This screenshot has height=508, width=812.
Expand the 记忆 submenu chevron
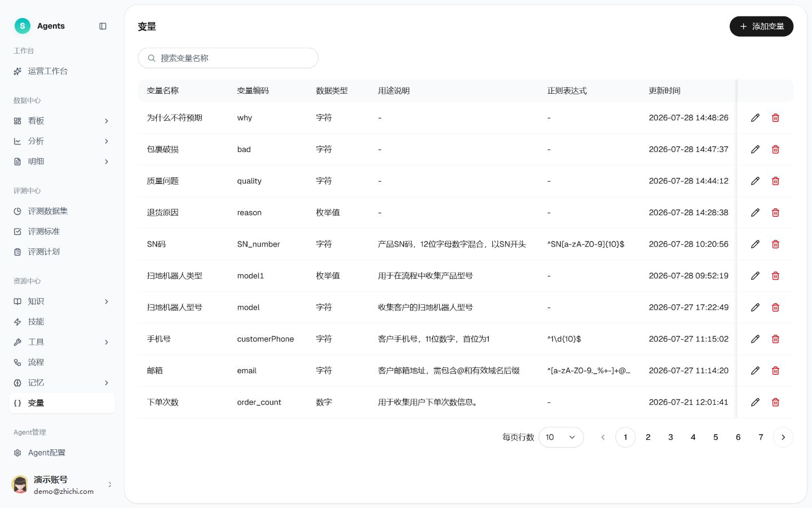tap(107, 383)
